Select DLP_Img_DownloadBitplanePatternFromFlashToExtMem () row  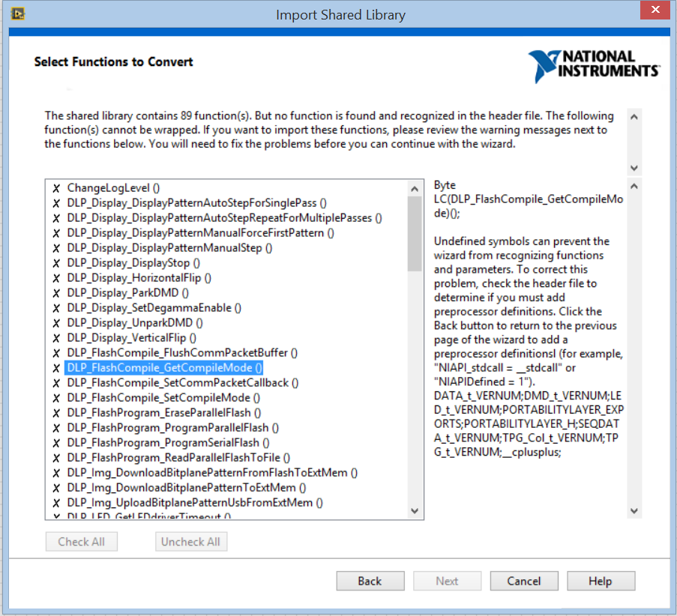pyautogui.click(x=212, y=473)
